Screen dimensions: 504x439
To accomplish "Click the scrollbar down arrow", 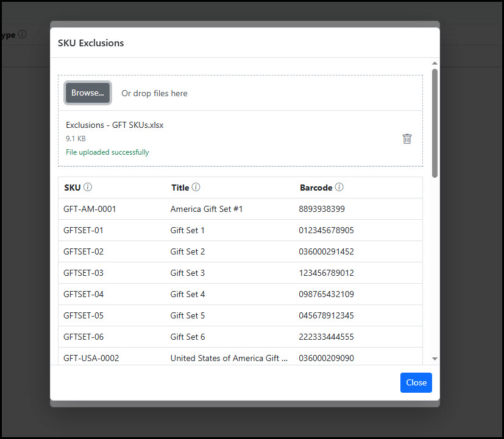I will [435, 359].
